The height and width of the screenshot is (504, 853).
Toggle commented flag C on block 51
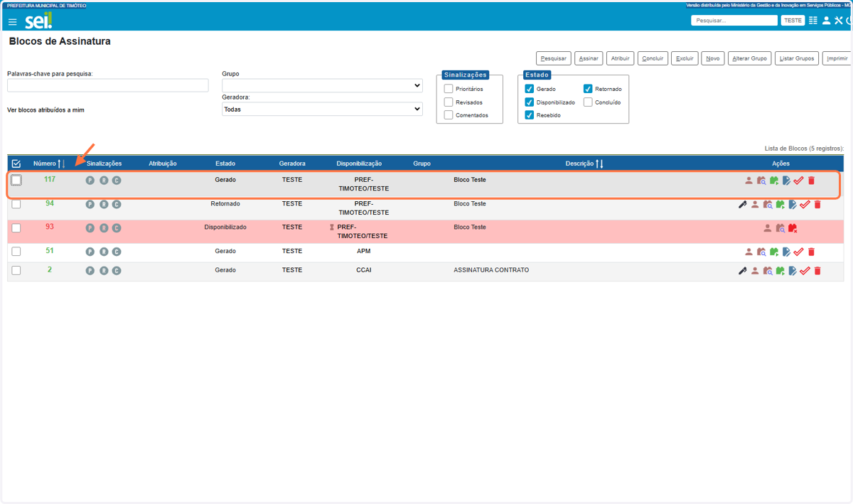[x=117, y=252]
